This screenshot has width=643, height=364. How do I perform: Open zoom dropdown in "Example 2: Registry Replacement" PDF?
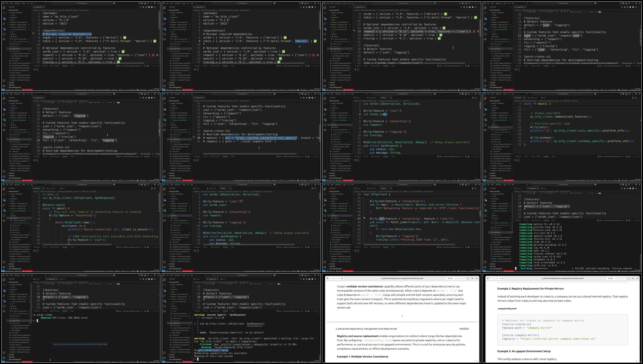coord(611,278)
